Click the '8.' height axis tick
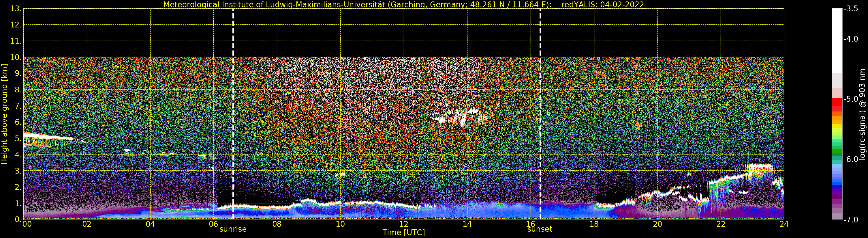 tap(18, 90)
